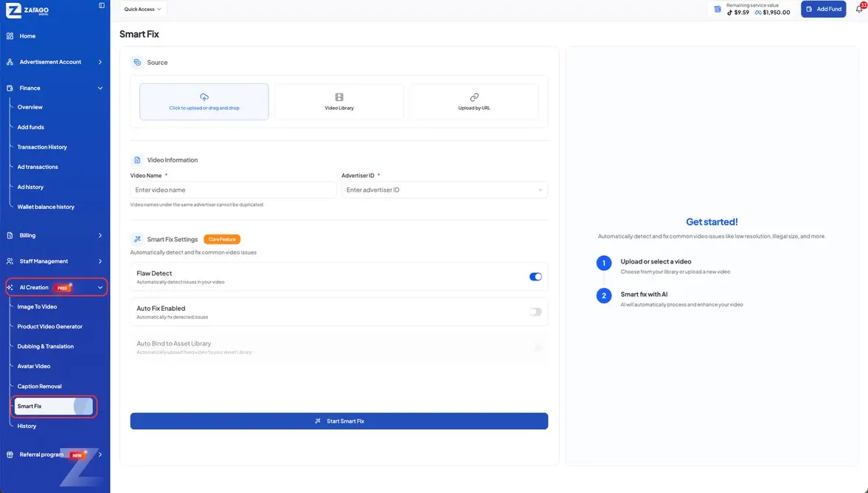868x493 pixels.
Task: Enable the Auto Fix Enabled toggle
Action: pyautogui.click(x=535, y=312)
